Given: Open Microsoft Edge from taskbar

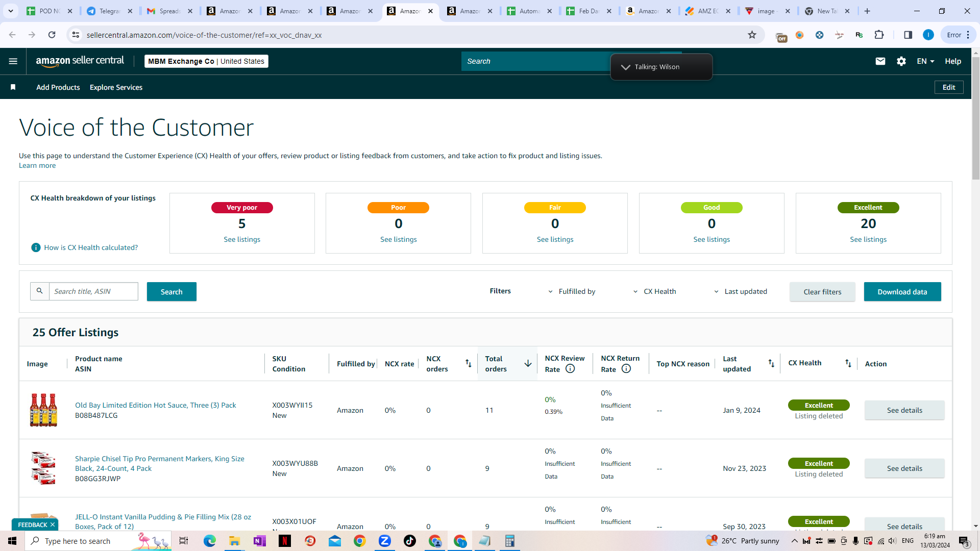Looking at the screenshot, I should pyautogui.click(x=210, y=541).
